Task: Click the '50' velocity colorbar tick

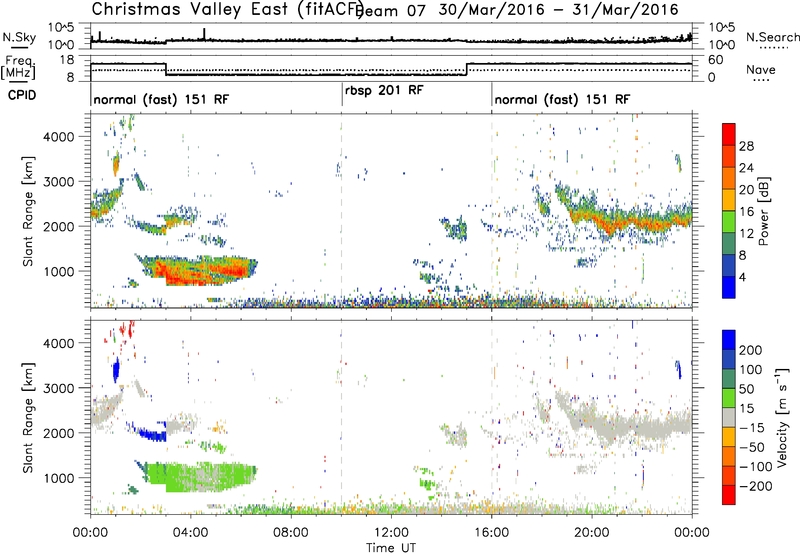Action: 746,389
